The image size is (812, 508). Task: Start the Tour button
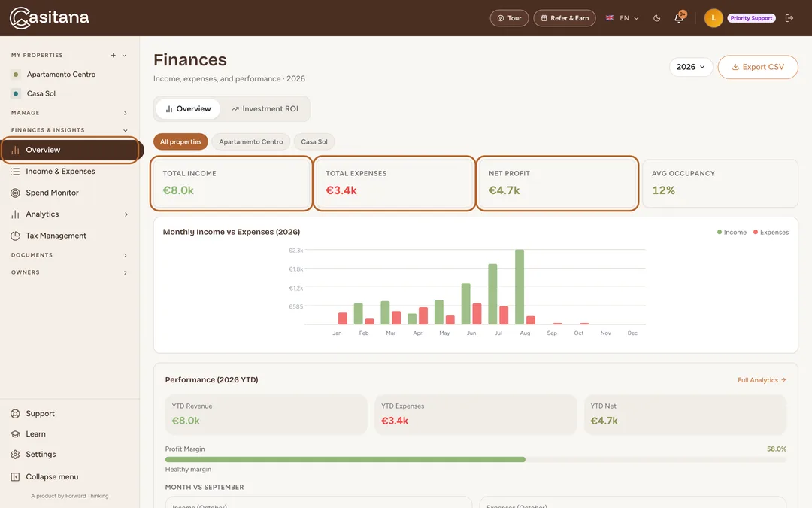(509, 18)
